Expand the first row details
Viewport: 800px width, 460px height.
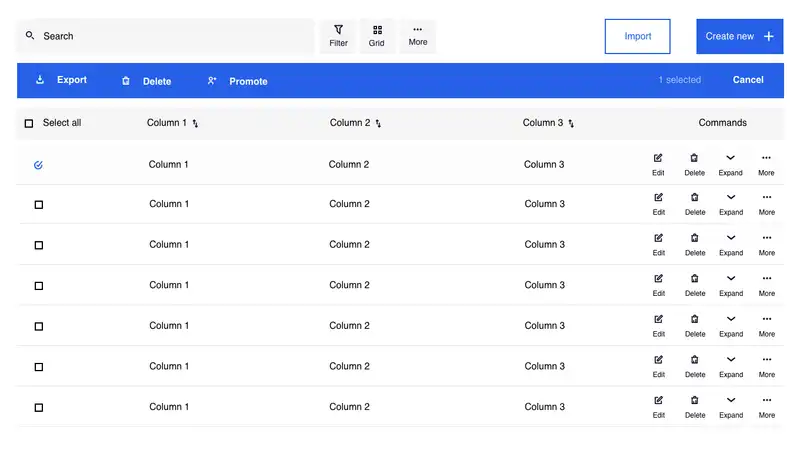coord(730,158)
